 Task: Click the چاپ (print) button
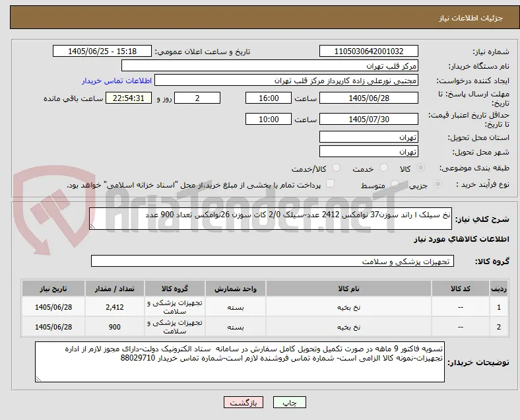point(289,402)
